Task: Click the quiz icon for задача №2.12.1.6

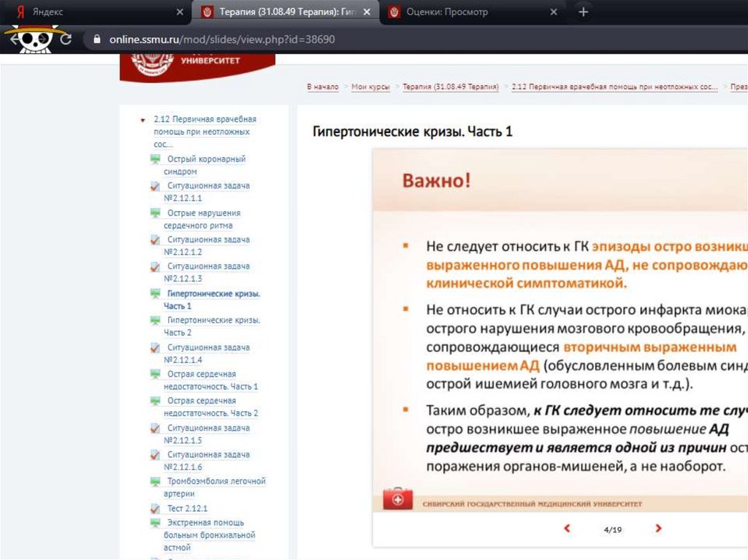Action: click(x=155, y=455)
